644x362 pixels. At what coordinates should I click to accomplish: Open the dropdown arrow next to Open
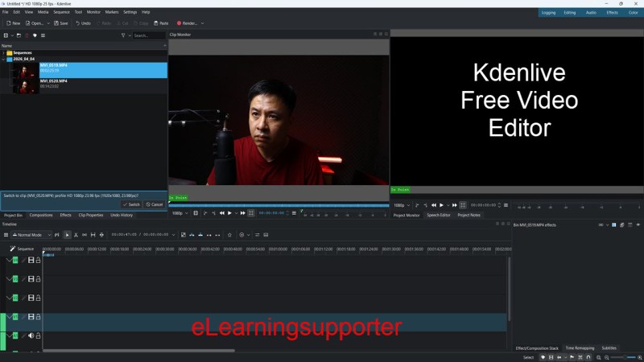(48, 23)
